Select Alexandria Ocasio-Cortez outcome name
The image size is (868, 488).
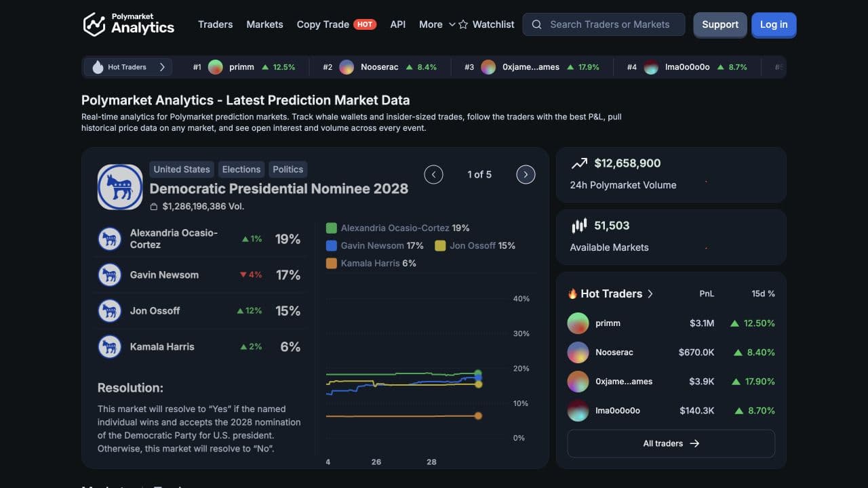174,239
